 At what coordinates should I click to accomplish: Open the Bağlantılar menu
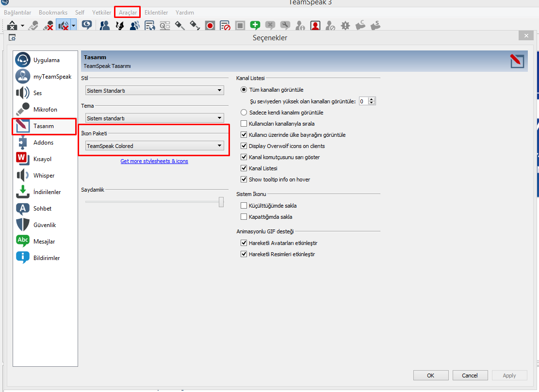click(17, 13)
